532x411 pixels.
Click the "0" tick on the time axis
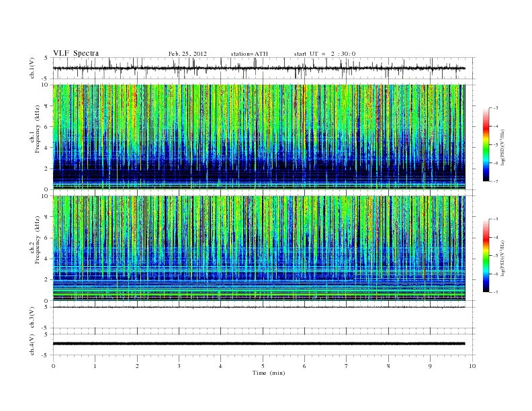pos(53,366)
